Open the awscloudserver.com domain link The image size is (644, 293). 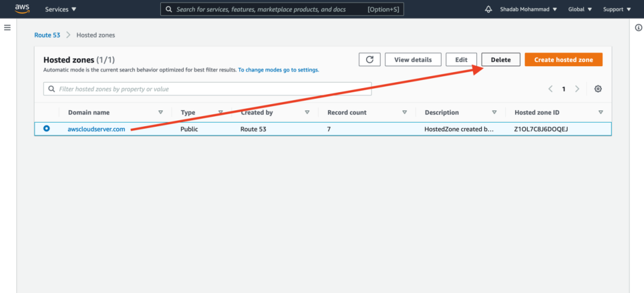coord(96,129)
